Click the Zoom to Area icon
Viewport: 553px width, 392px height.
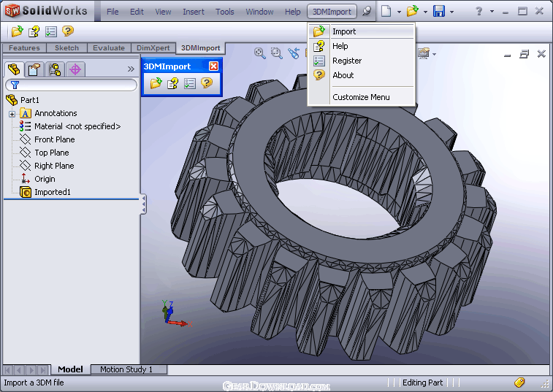pos(277,53)
